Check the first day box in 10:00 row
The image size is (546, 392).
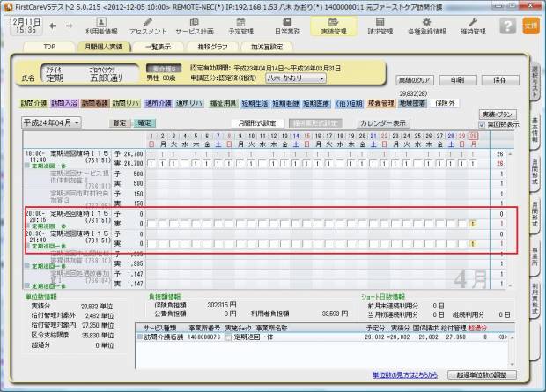(151, 165)
